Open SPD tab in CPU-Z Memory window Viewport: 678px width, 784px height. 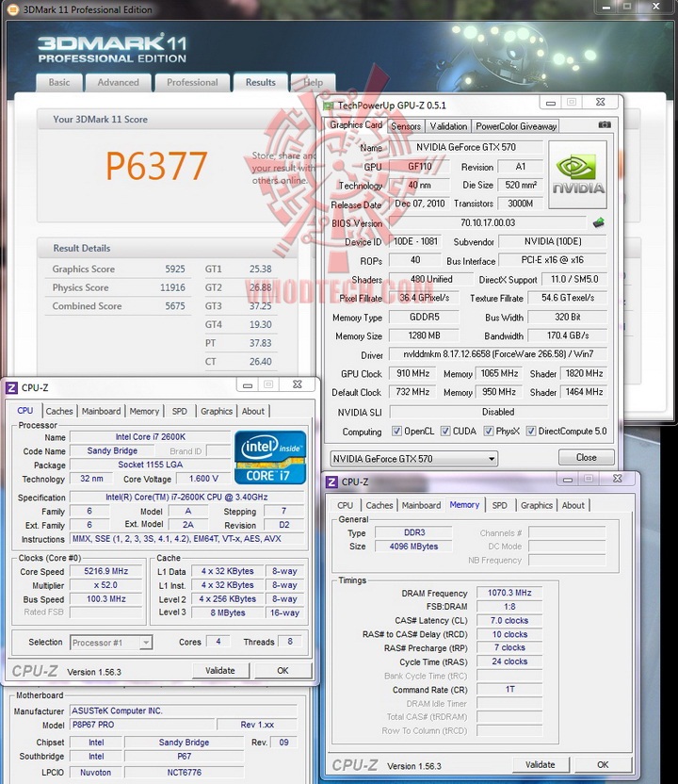(499, 505)
